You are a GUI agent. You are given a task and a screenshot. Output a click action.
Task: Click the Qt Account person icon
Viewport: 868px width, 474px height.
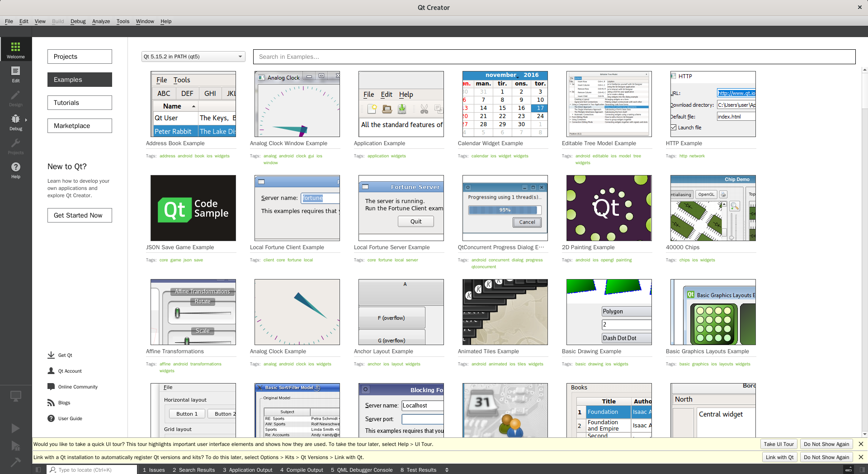(x=51, y=371)
